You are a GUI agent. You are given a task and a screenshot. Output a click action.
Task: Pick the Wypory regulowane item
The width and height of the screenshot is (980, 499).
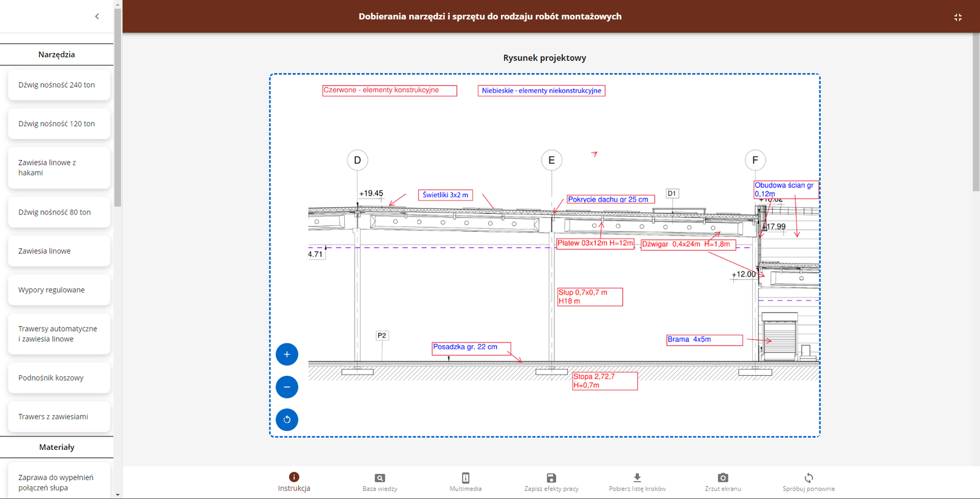[x=59, y=290]
